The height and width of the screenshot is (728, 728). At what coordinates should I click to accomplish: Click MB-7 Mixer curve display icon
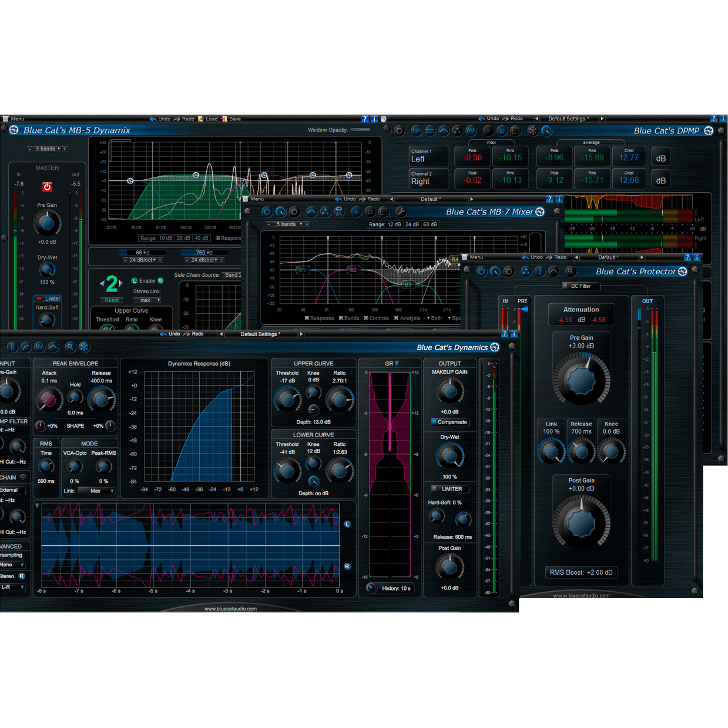(x=311, y=212)
